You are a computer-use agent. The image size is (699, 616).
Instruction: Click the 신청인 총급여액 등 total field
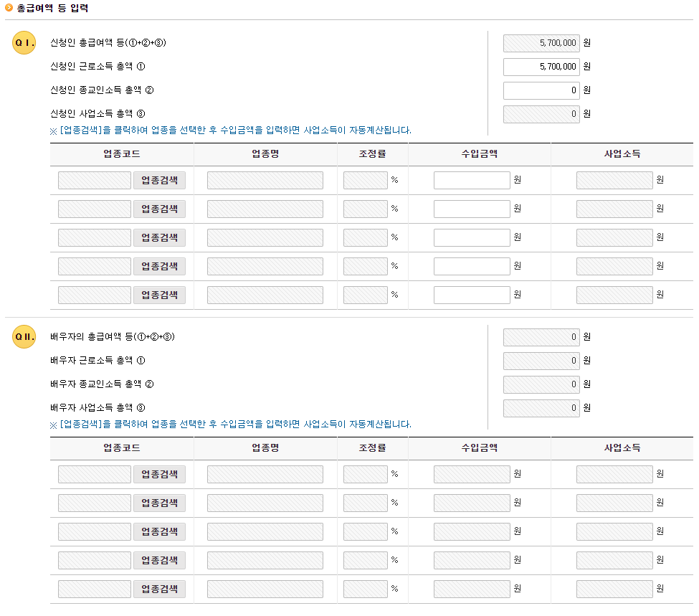click(x=542, y=43)
